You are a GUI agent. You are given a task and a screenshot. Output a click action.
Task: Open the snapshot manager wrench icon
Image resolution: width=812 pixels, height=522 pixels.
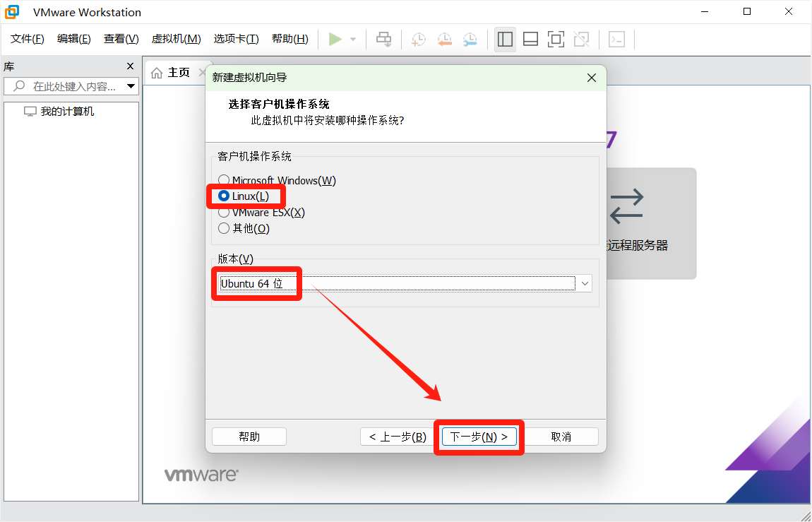[470, 40]
